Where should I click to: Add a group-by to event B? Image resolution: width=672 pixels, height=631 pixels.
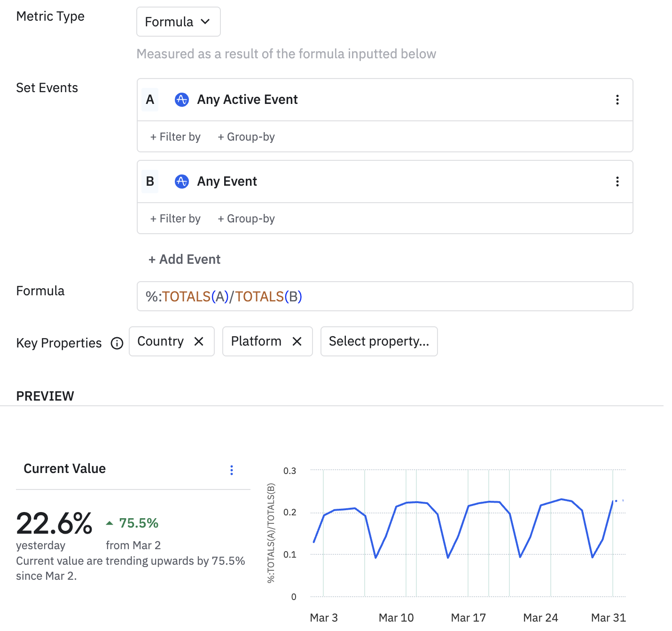click(246, 219)
